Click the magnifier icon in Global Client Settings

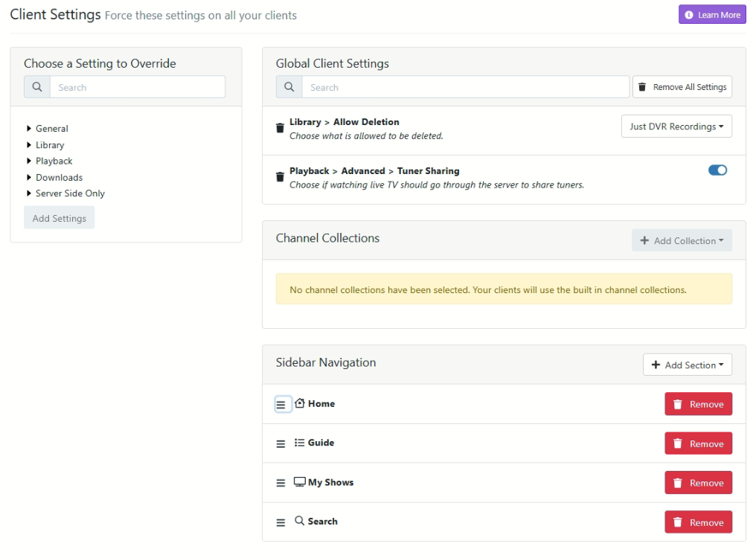(289, 87)
